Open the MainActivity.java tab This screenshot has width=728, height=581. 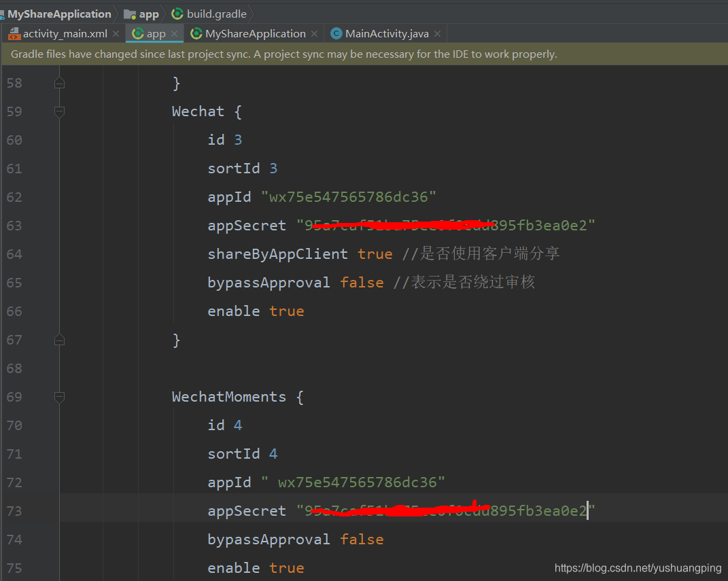tap(387, 34)
